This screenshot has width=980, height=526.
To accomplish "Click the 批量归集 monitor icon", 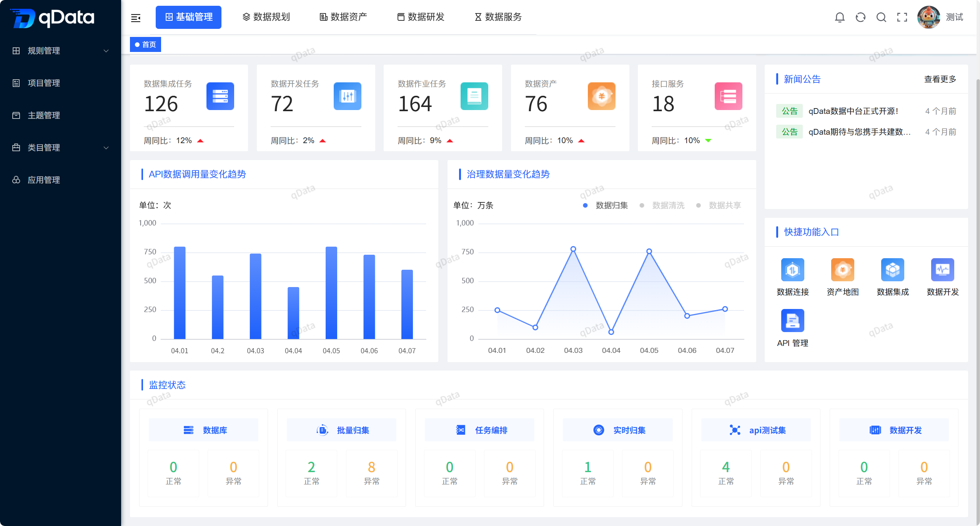I will pyautogui.click(x=322, y=430).
